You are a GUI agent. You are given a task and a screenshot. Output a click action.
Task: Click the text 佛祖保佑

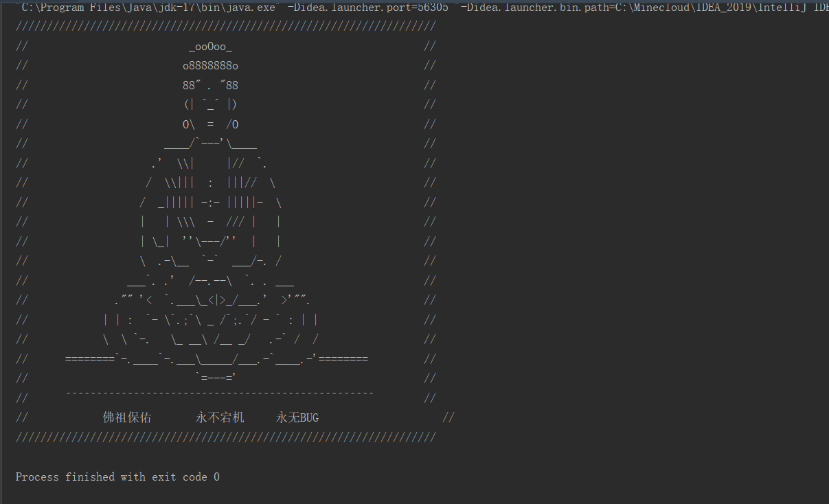[127, 417]
